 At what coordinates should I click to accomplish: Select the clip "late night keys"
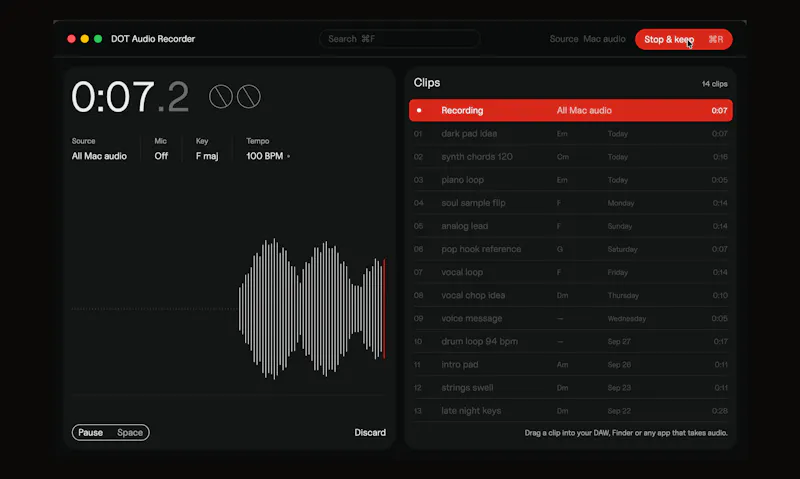point(570,411)
